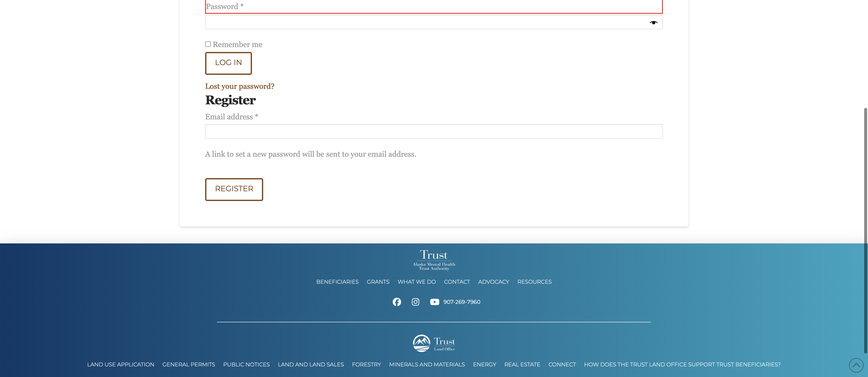Open the GRANTS footer menu item
The height and width of the screenshot is (377, 868).
(378, 282)
